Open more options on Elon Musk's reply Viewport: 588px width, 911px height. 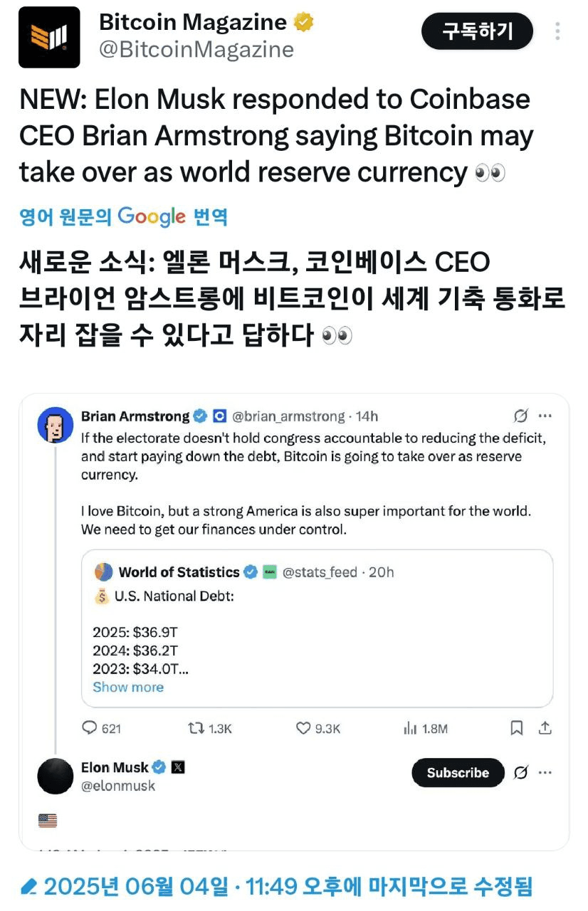click(x=545, y=773)
